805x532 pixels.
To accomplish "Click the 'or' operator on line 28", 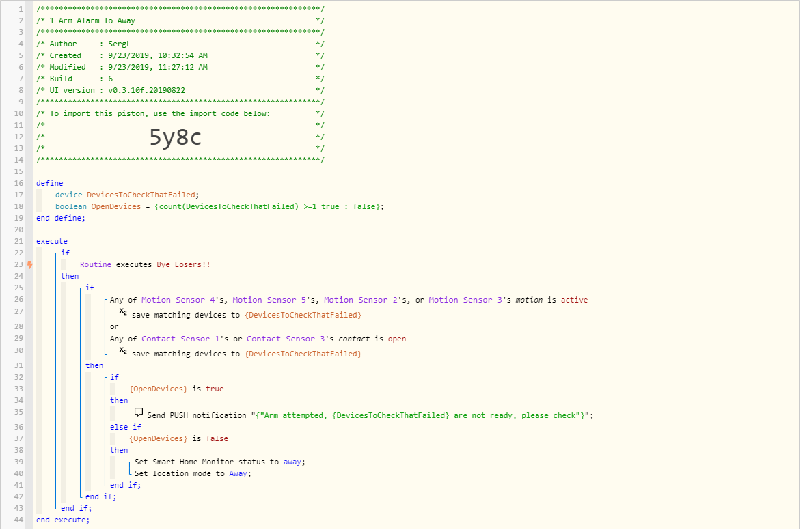I will 114,327.
